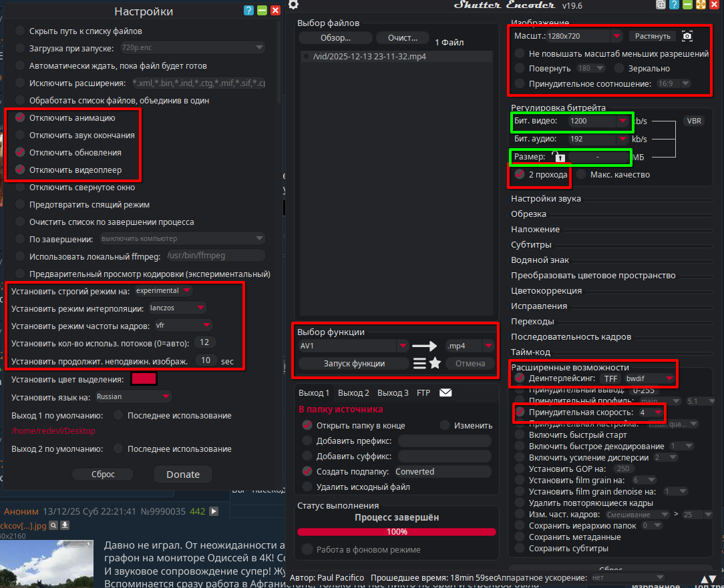Click the new instance window icon in title bar
Screen dimensions: 724x588
[661, 5]
